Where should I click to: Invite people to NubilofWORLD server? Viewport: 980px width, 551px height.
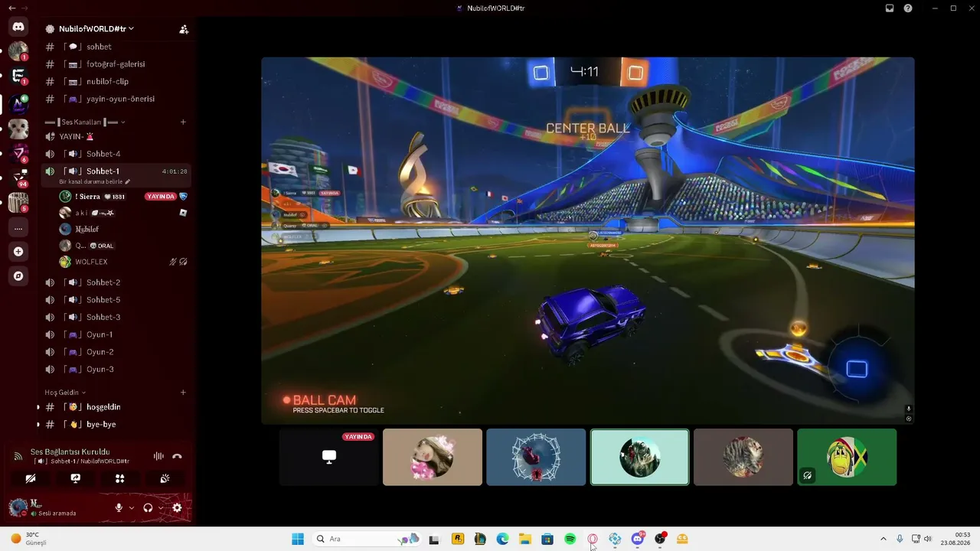point(184,29)
